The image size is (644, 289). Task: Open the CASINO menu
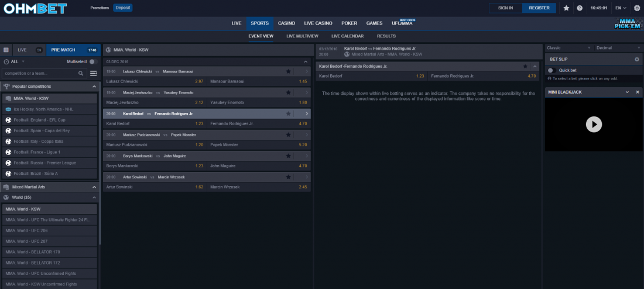(286, 23)
